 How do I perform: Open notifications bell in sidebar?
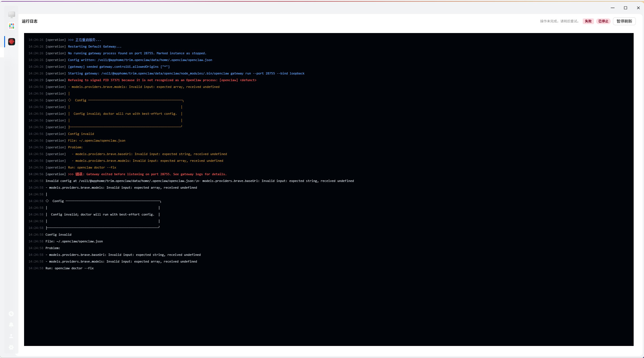click(11, 325)
